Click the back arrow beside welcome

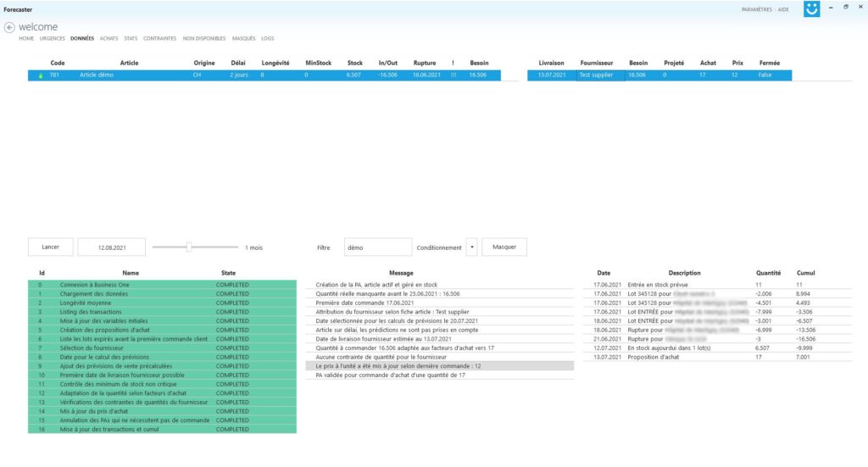(9, 27)
